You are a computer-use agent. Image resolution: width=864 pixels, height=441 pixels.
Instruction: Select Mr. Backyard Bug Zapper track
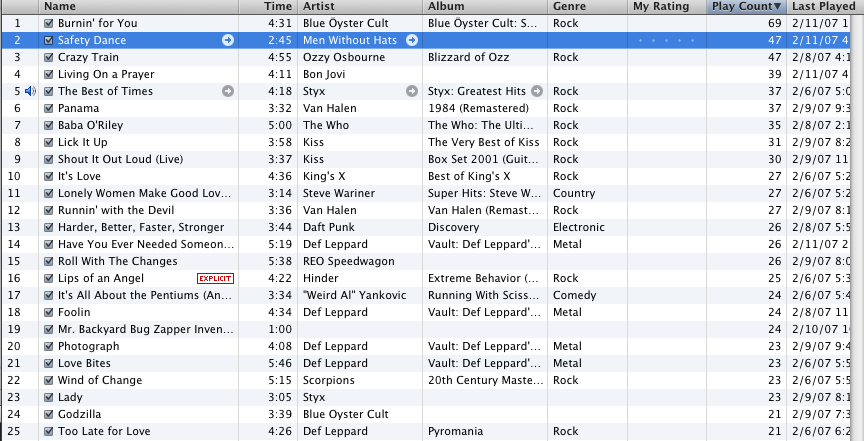(145, 330)
